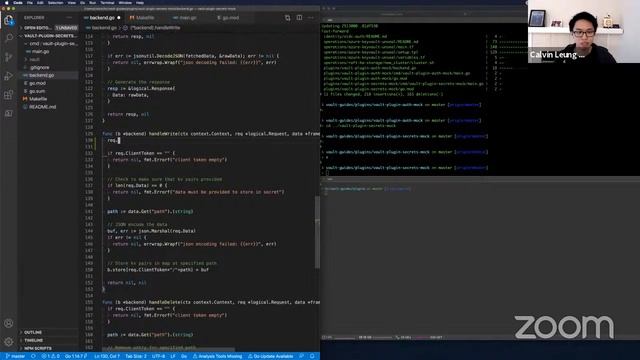Open the Manage gear icon
This screenshot has height=360, width=640.
pos(9,342)
